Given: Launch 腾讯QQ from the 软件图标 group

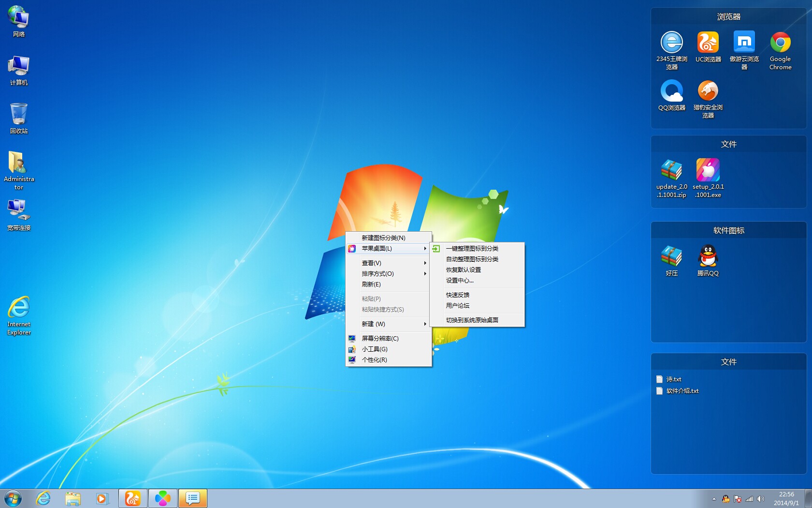Looking at the screenshot, I should [x=708, y=256].
